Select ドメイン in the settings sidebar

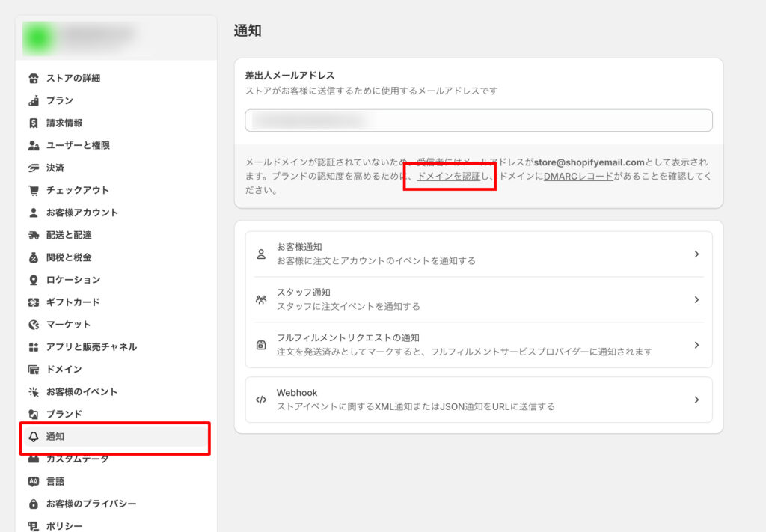(x=64, y=370)
